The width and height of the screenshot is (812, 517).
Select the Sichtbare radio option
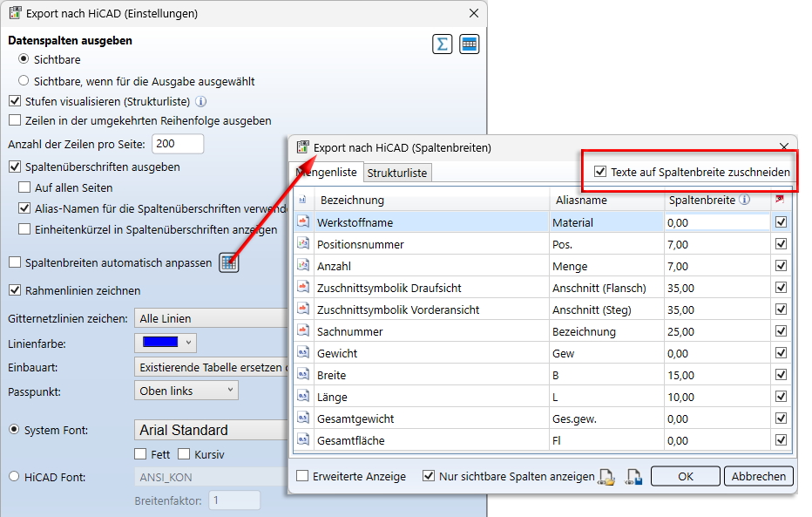tap(24, 59)
